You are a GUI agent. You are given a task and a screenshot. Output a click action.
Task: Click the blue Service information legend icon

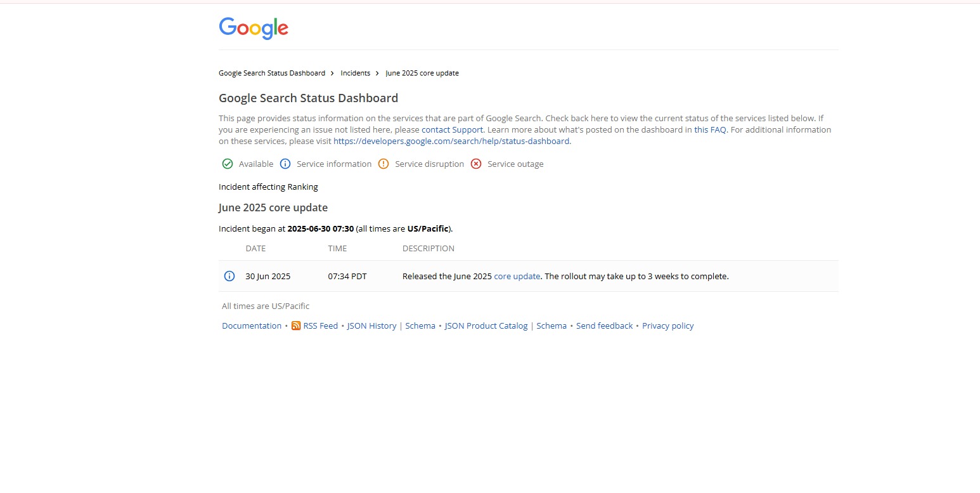[285, 164]
